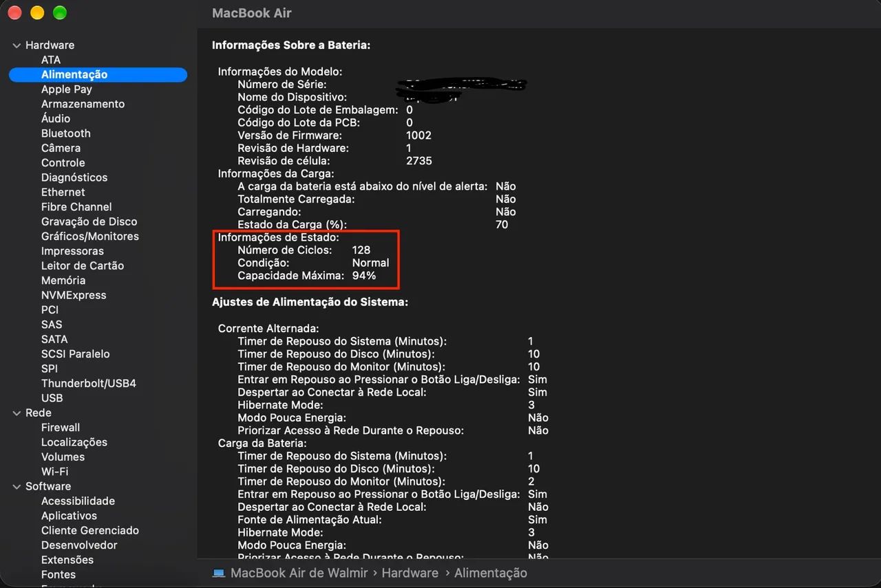
Task: Select Gravação de Disco
Action: pyautogui.click(x=89, y=221)
